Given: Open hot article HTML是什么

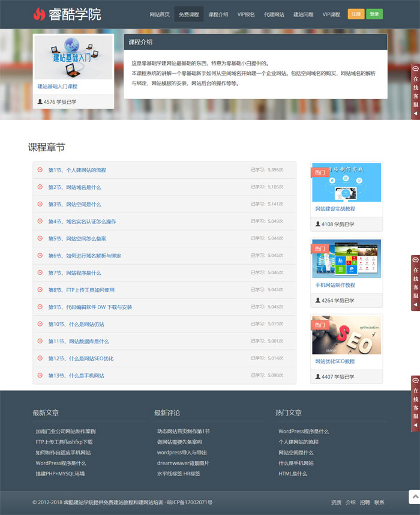Looking at the screenshot, I should click(x=293, y=474).
